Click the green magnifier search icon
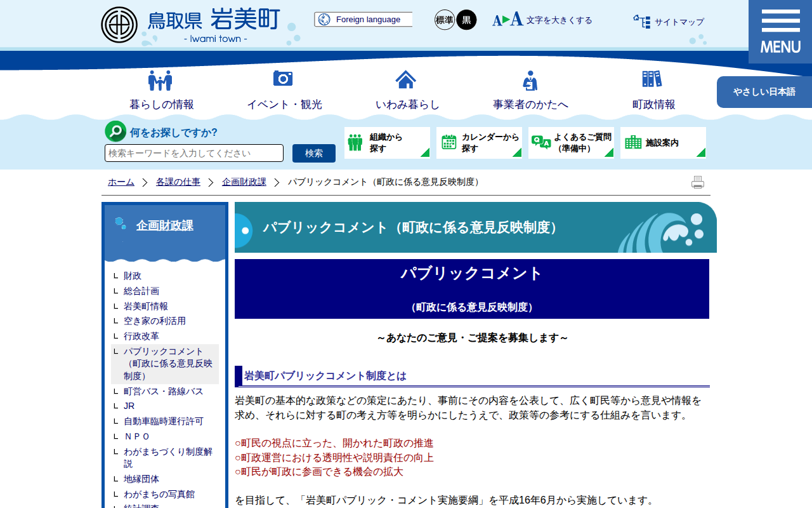The width and height of the screenshot is (812, 508). pyautogui.click(x=115, y=131)
